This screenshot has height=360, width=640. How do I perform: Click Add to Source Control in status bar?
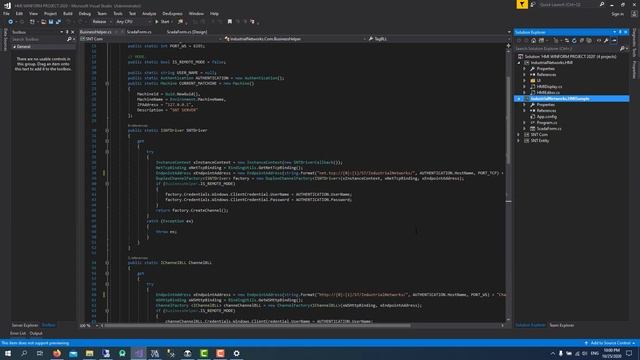[610, 343]
